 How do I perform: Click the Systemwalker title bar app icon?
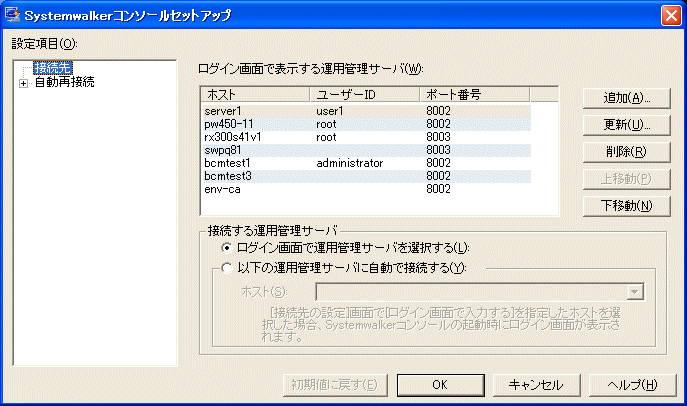[12, 14]
